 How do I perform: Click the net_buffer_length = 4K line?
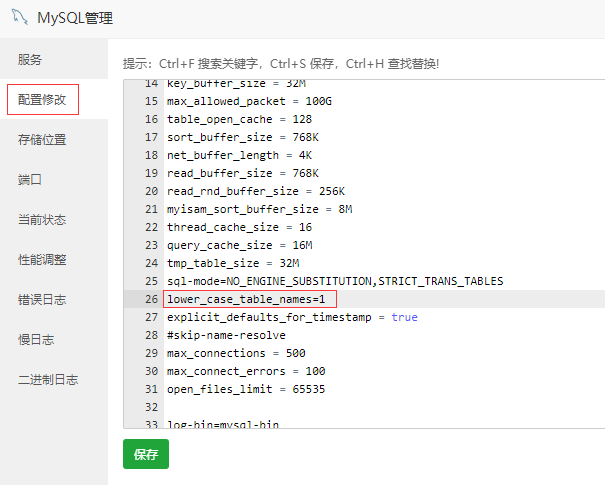(x=239, y=155)
